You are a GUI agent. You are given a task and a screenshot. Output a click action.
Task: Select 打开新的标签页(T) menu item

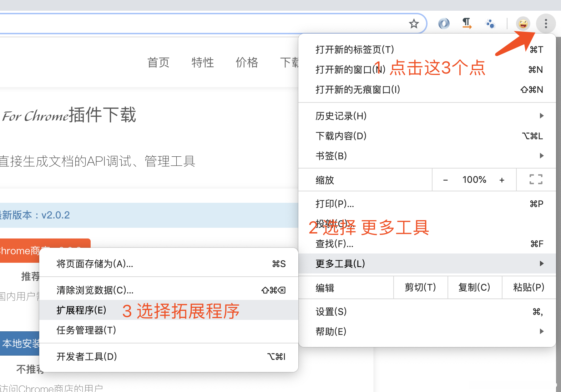pyautogui.click(x=427, y=49)
